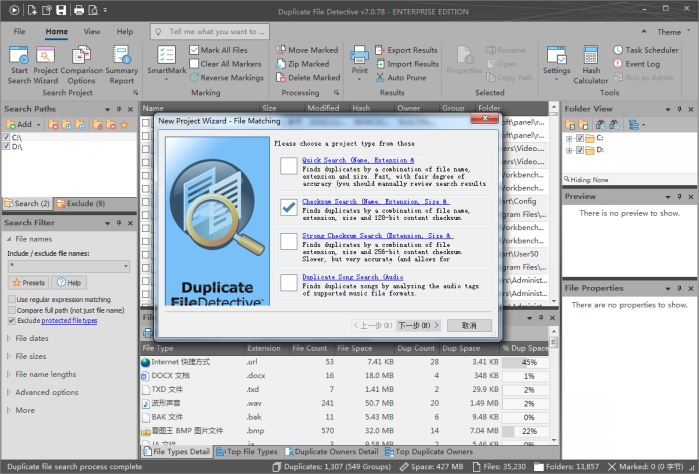This screenshot has height=474, width=699.
Task: Expand File name lengths section
Action: 8,374
